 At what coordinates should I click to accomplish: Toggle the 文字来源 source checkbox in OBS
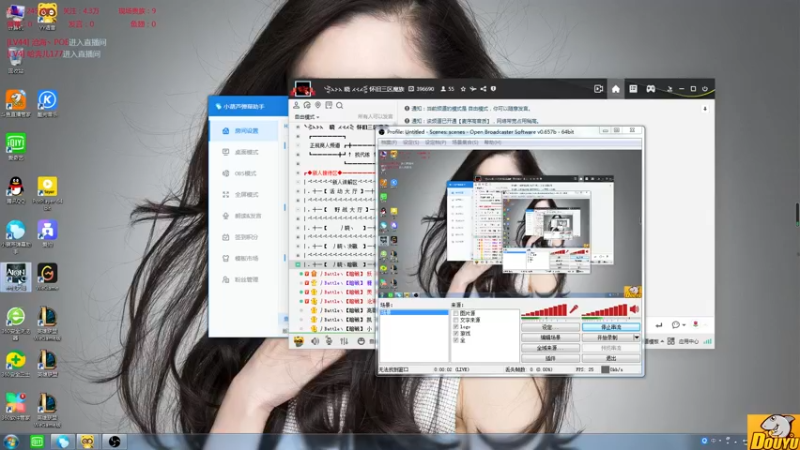pos(456,320)
